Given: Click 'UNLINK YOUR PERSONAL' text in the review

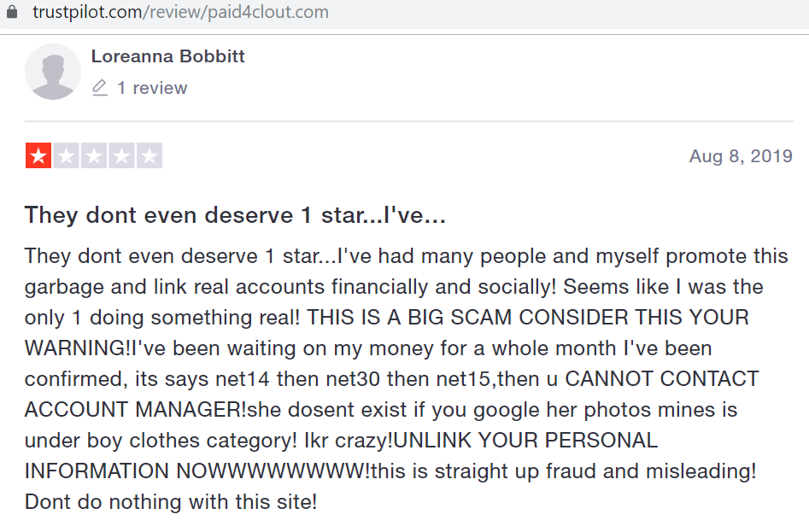Looking at the screenshot, I should 525,441.
